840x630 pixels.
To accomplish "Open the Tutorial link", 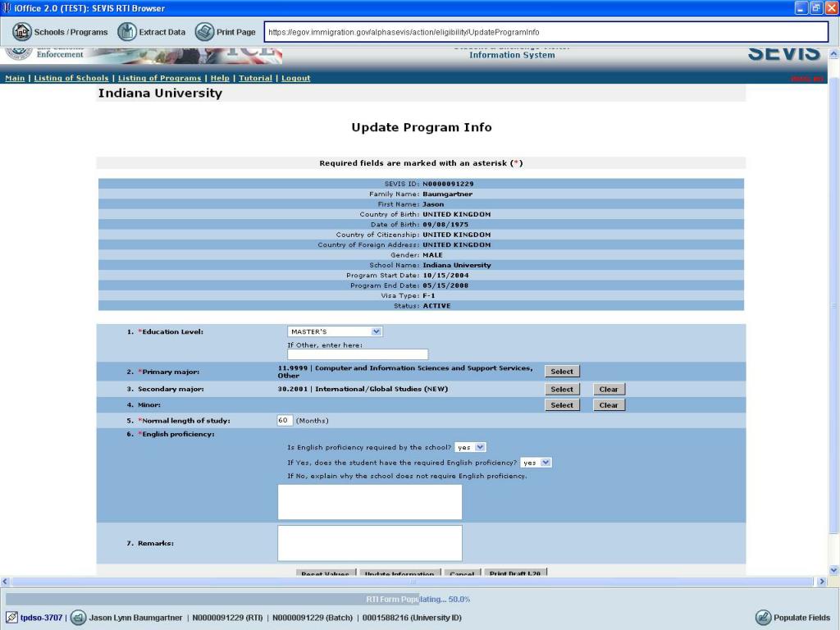I will coord(256,78).
